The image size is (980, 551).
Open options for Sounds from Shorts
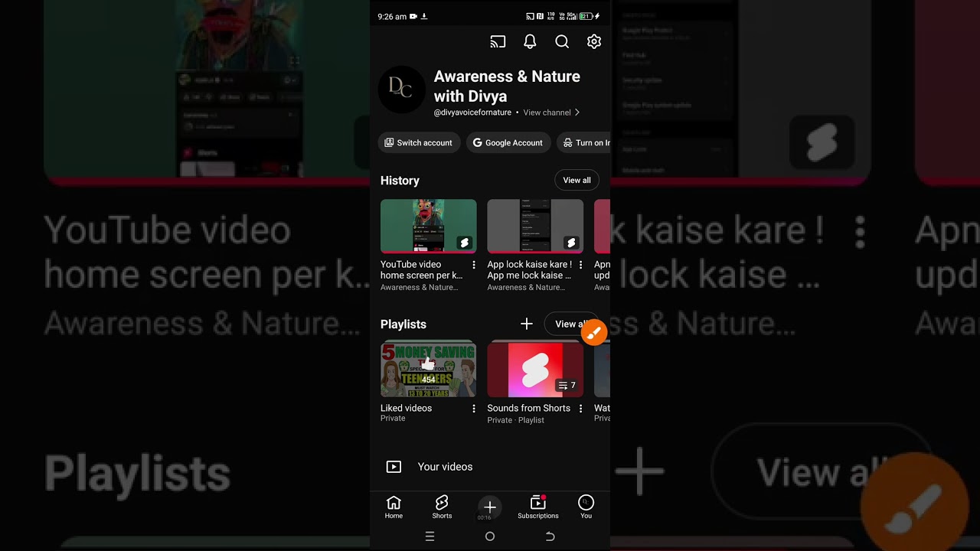[x=580, y=409]
